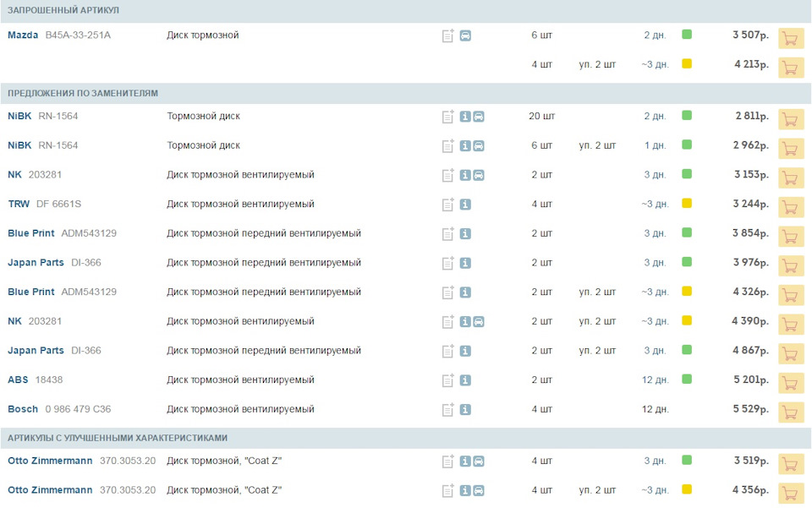The image size is (812, 508).
Task: Click the 20 шт quantity for NiBK
Action: click(x=541, y=116)
